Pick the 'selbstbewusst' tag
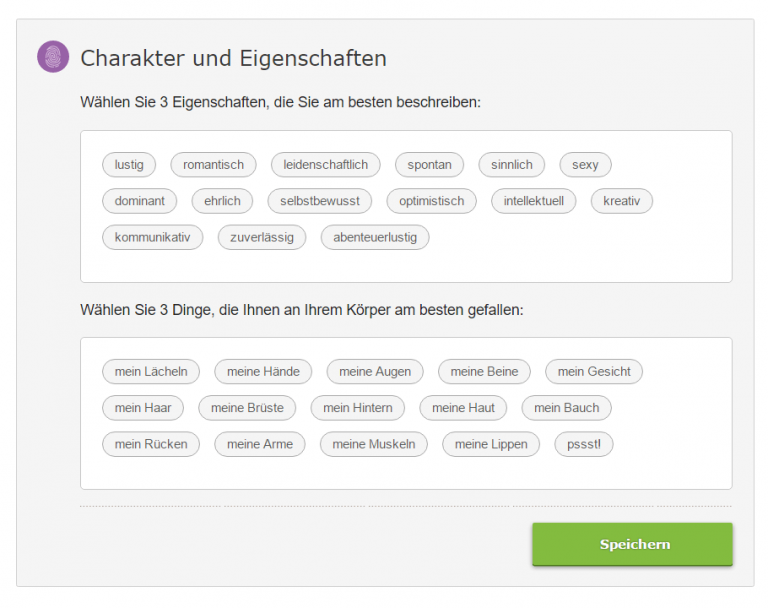 pos(320,201)
